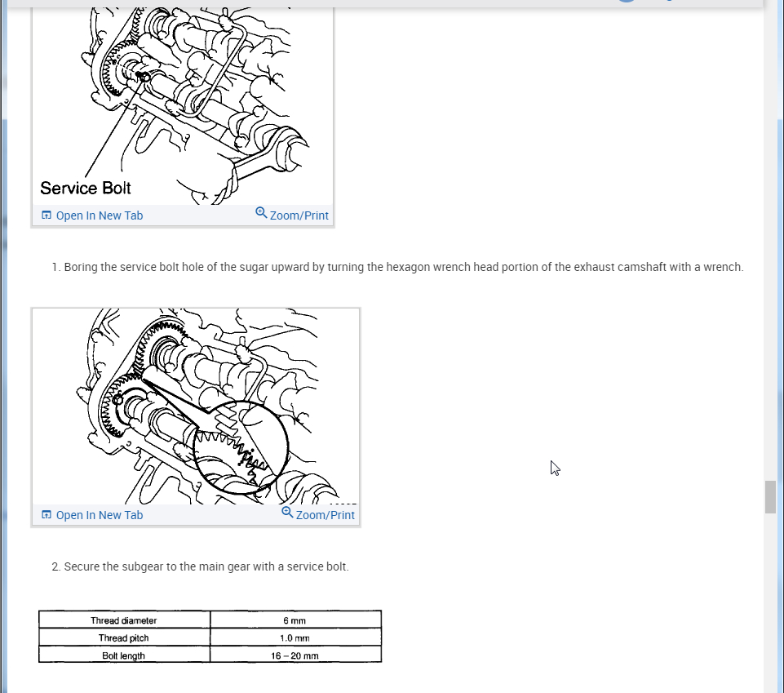Click the 'Thread diameter' table cell
The image size is (784, 693).
[x=124, y=620]
